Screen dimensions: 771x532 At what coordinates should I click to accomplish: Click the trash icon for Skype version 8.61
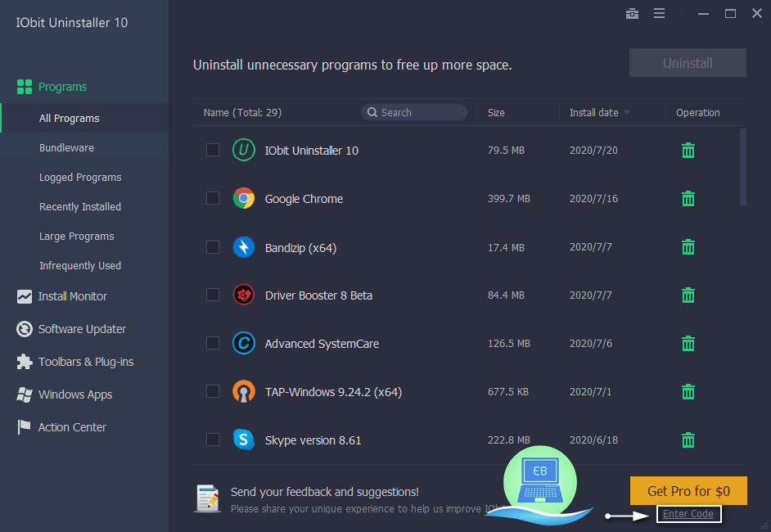click(688, 440)
